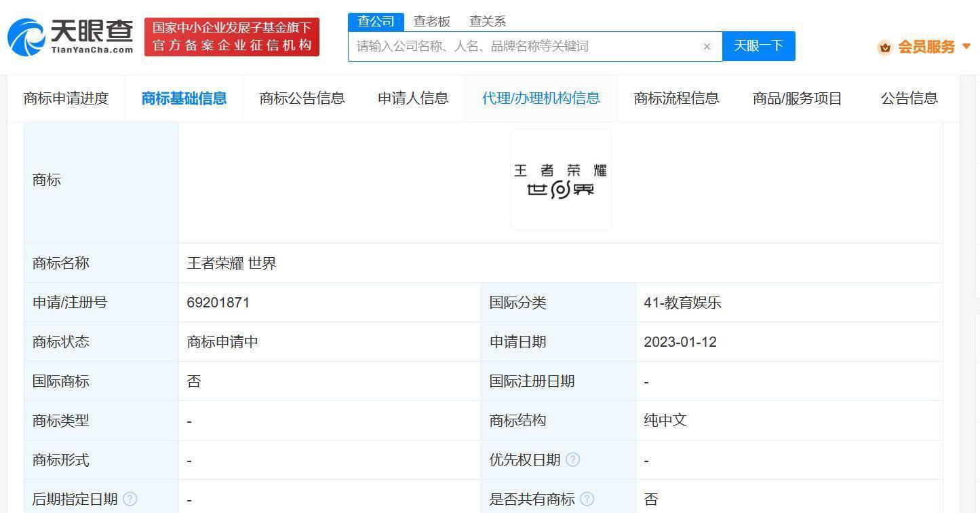Switch to 查老板 search tab
980x513 pixels.
tap(432, 22)
